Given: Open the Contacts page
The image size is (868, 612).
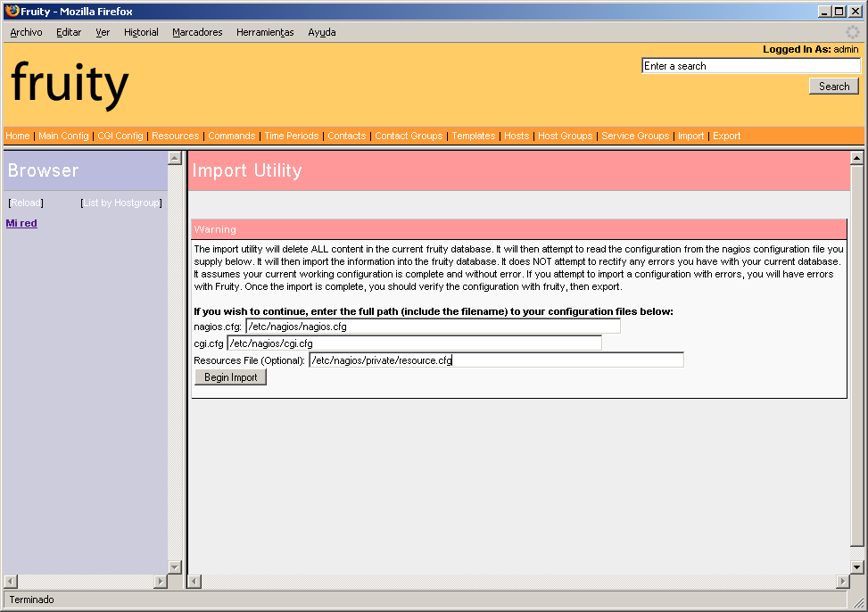Looking at the screenshot, I should click(x=346, y=136).
